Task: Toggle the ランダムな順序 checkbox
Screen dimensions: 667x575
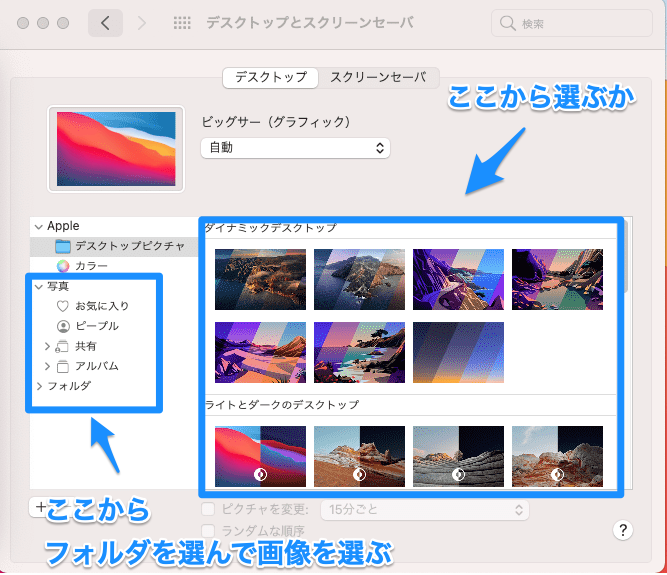Action: pos(209,530)
